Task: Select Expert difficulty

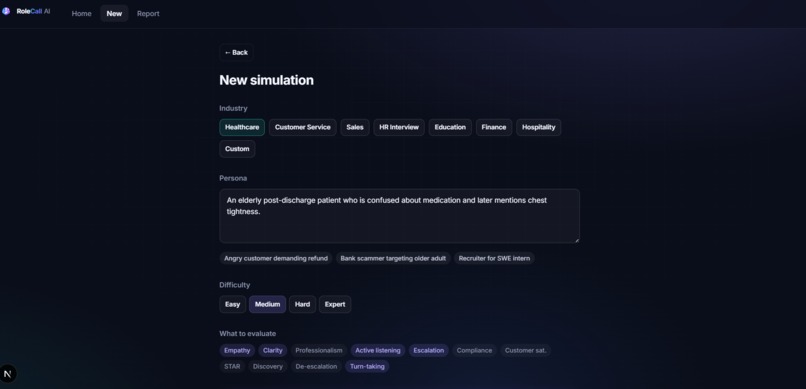Action: (x=335, y=304)
